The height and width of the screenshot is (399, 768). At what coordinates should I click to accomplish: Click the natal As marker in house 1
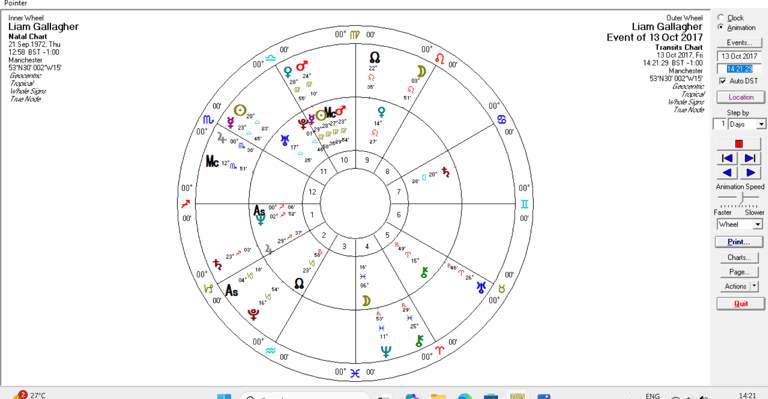click(x=259, y=211)
